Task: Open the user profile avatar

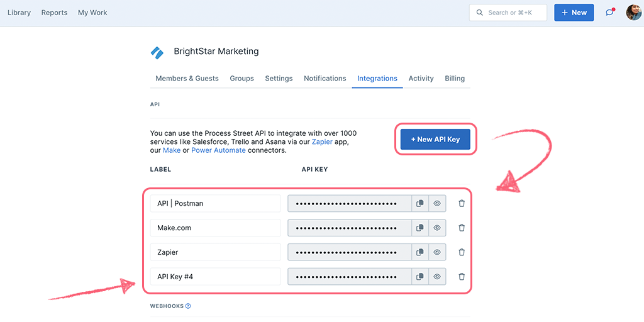Action: 633,13
